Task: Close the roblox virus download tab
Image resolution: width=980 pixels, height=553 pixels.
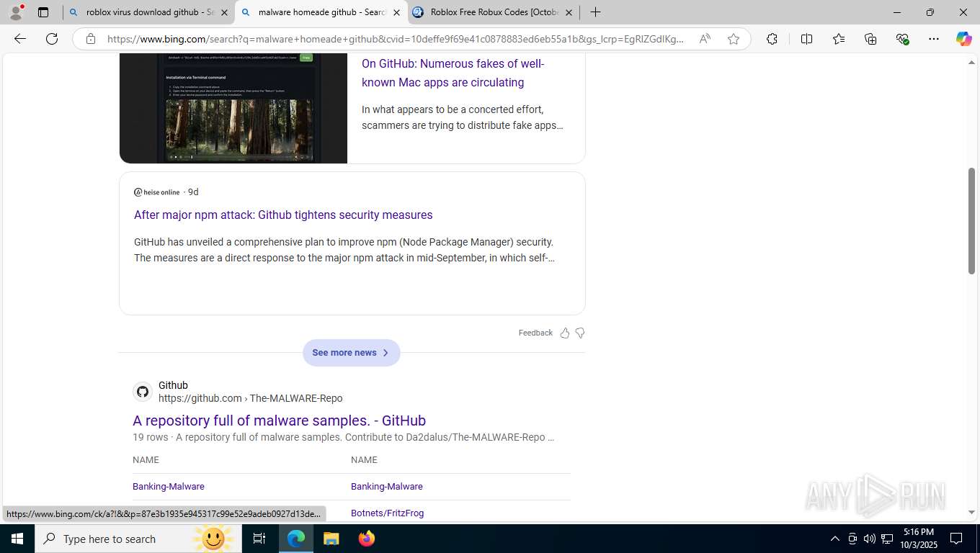Action: click(224, 12)
